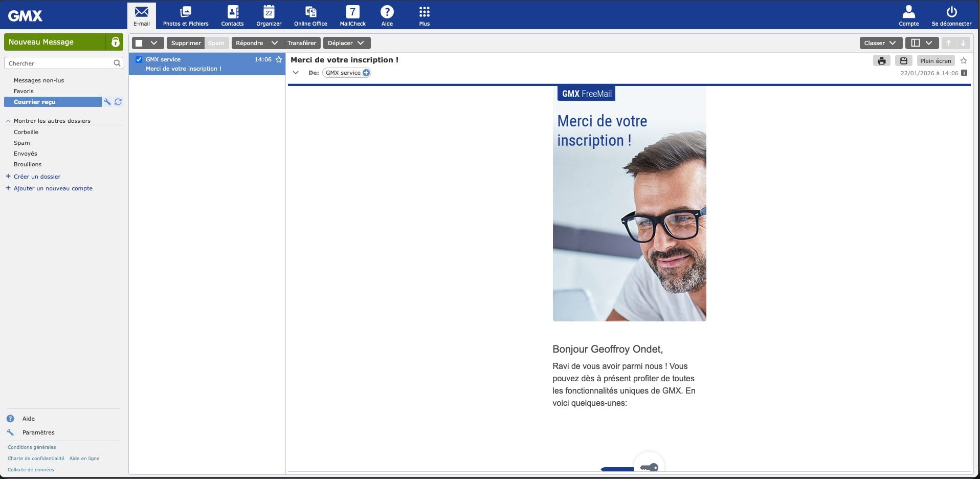The width and height of the screenshot is (980, 479).
Task: Star the GMX service message in list
Action: point(279,59)
